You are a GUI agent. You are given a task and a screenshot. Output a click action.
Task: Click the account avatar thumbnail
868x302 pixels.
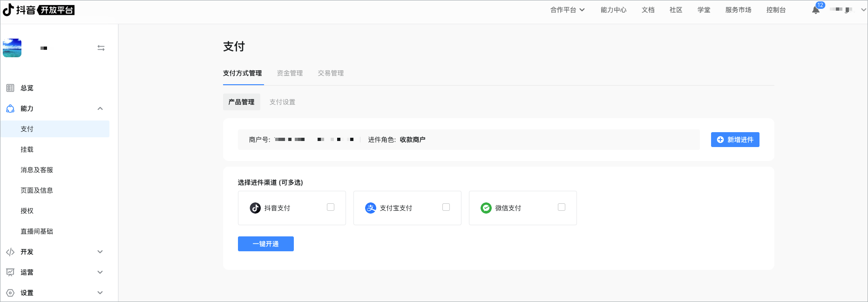click(x=12, y=48)
